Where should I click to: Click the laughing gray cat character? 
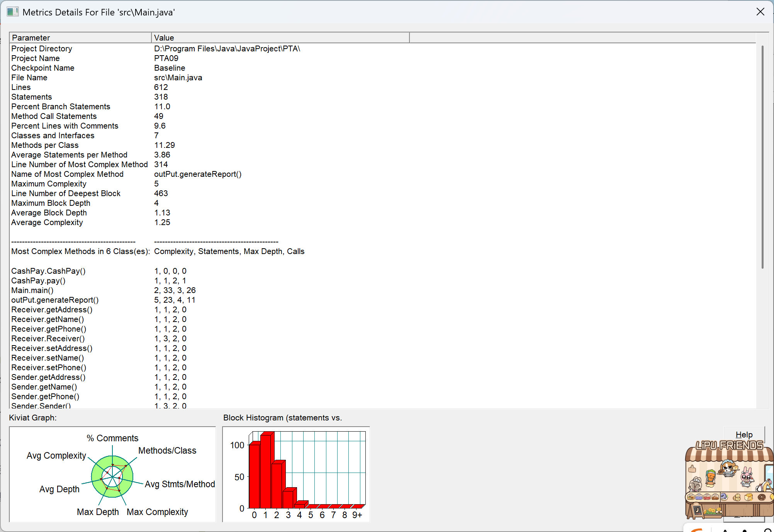(x=695, y=485)
